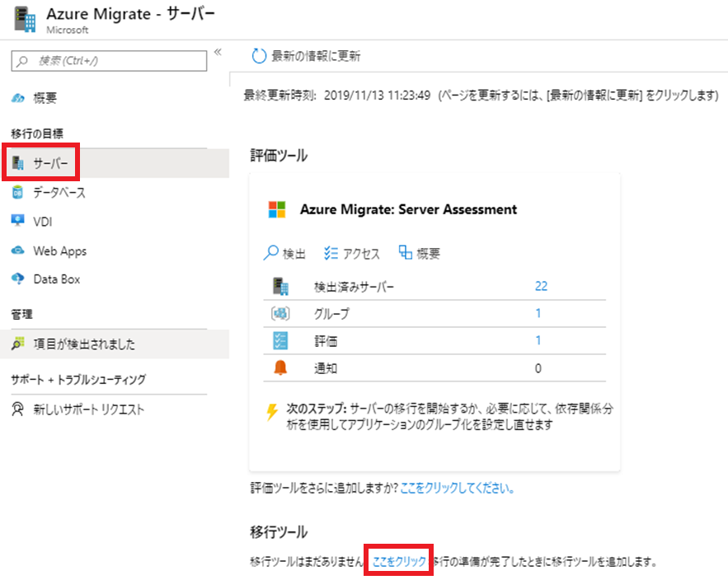Click the Microsoft logo on the assessment card
The height and width of the screenshot is (580, 728).
pos(277,209)
